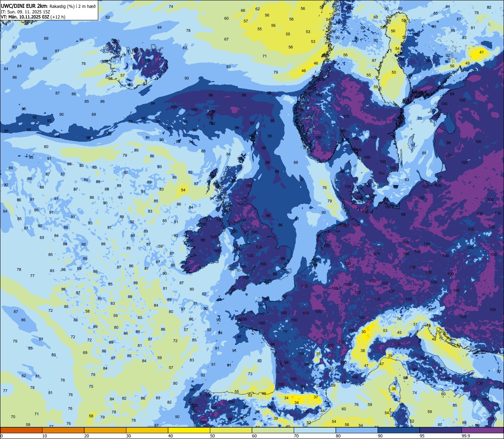
Task: Click the value 69 in the southwestern Atlantic
Action: click(x=85, y=353)
